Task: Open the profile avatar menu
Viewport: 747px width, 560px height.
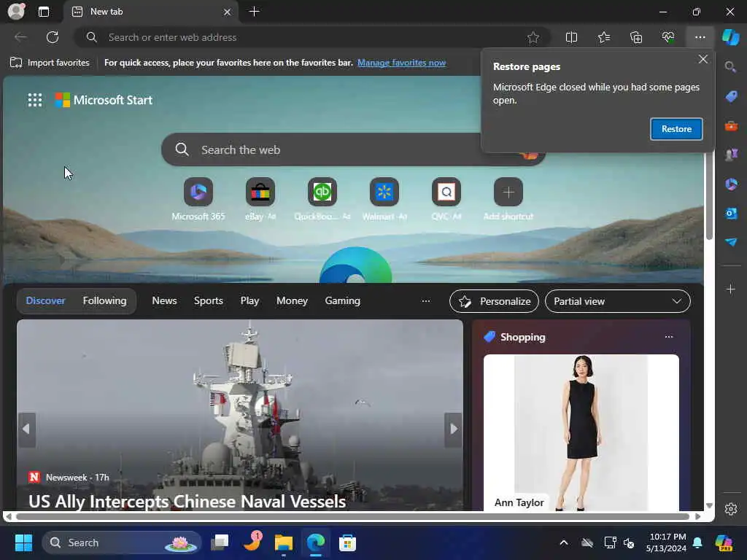Action: tap(16, 12)
